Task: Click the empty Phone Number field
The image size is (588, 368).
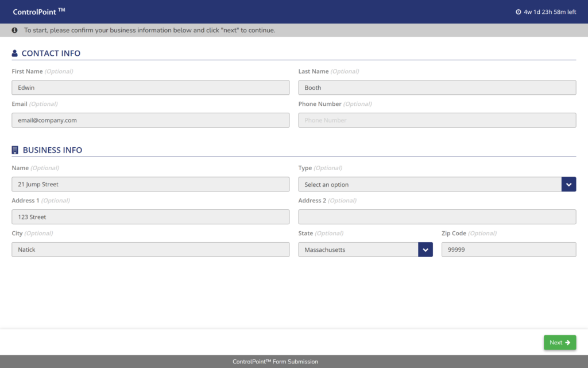Action: coord(436,120)
